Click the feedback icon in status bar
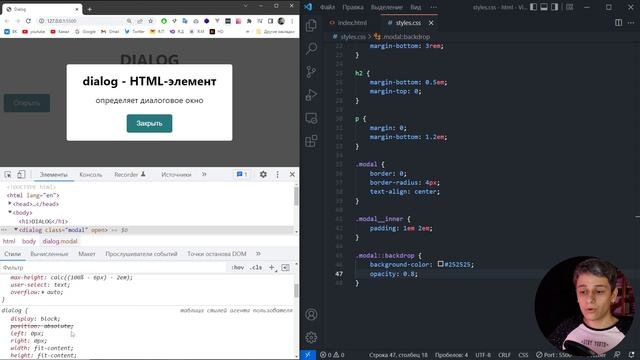This screenshot has width=640, height=360. tap(617, 355)
